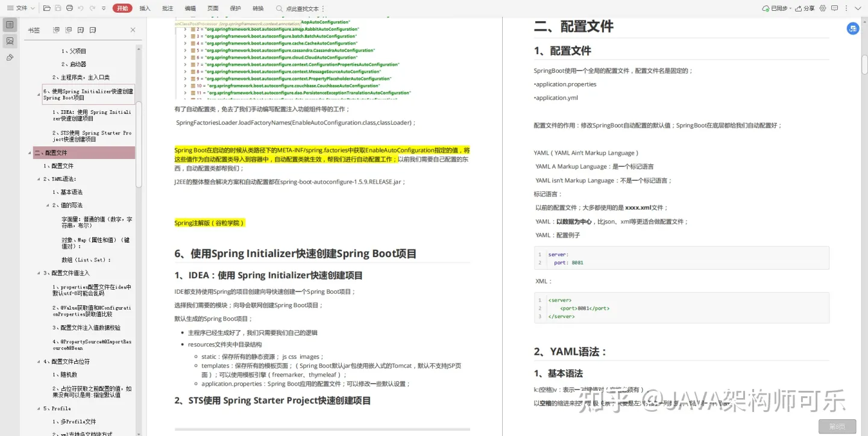Click the blue floating translate/convert button

(853, 28)
